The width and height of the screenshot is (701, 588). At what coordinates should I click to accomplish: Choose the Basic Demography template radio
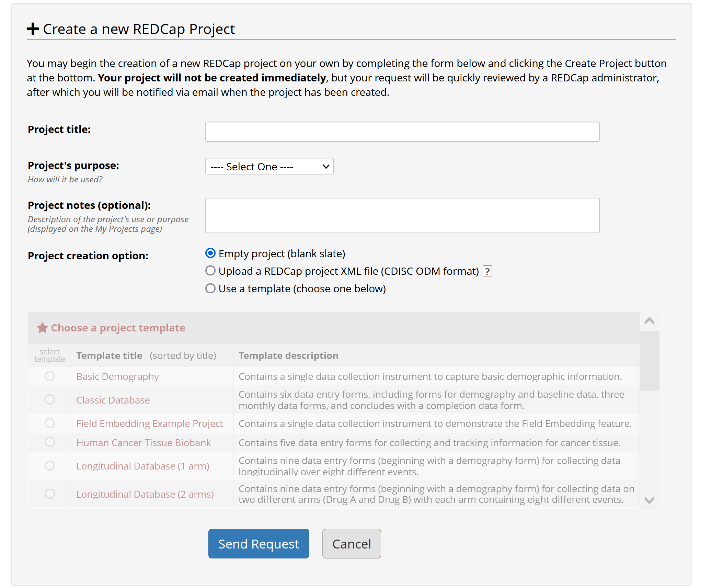[x=50, y=376]
